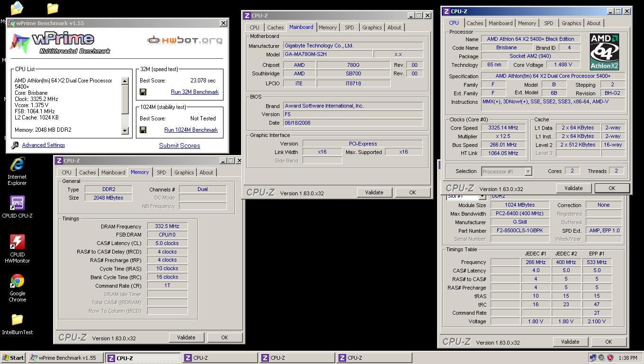
Task: Click Core Speed value 3325.14 MHz
Action: pos(503,127)
